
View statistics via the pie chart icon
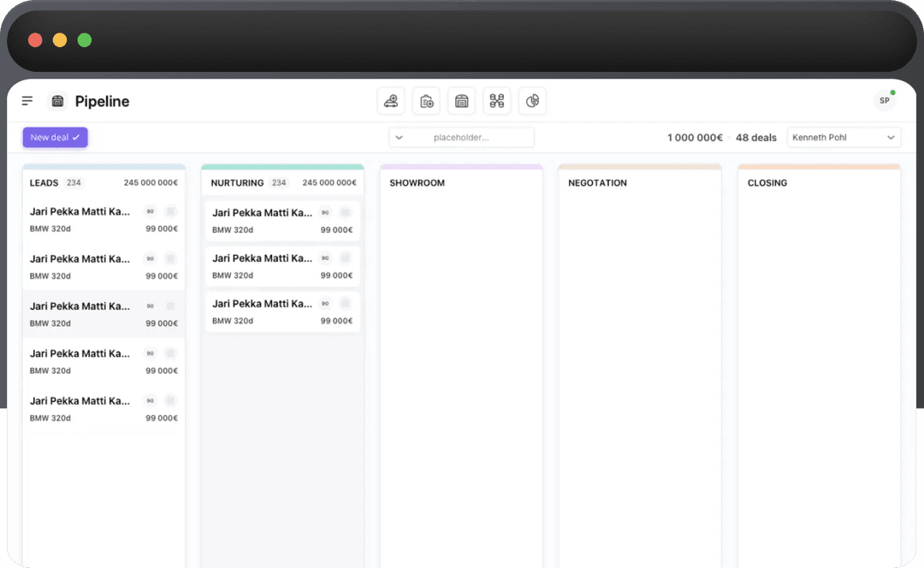[532, 100]
